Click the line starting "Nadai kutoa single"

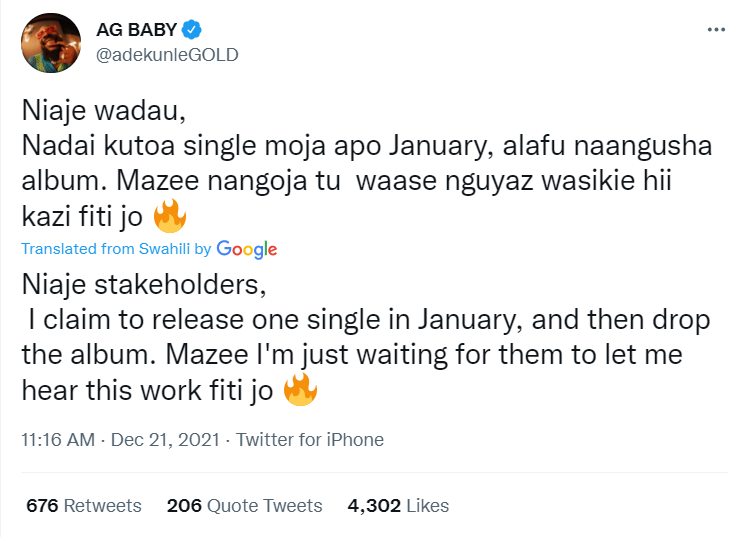click(x=366, y=146)
